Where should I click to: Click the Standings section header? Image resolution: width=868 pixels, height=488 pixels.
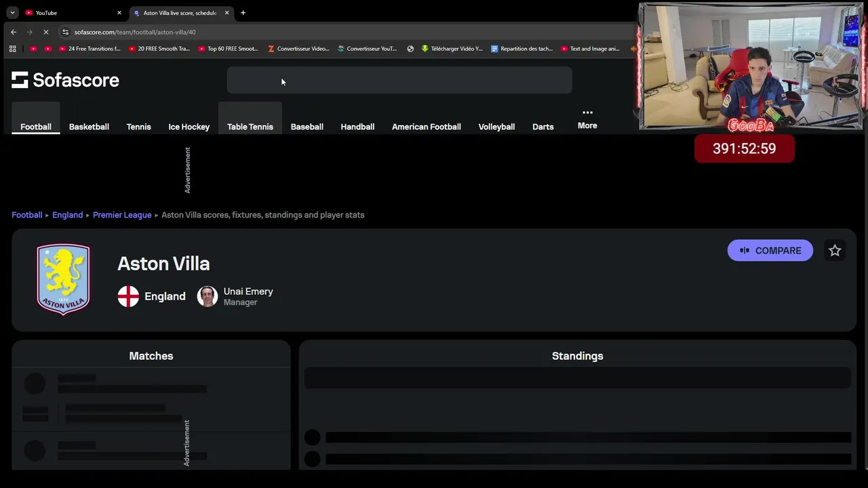point(577,356)
